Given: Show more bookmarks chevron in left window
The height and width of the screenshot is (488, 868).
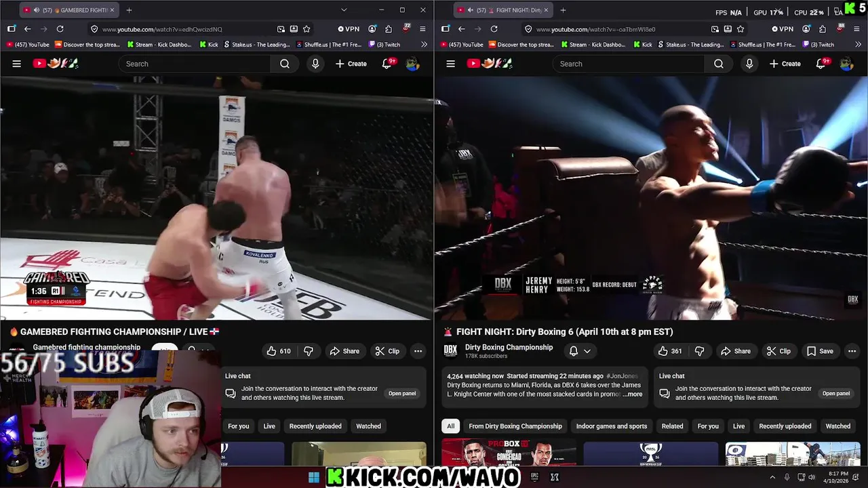Looking at the screenshot, I should click(x=424, y=45).
